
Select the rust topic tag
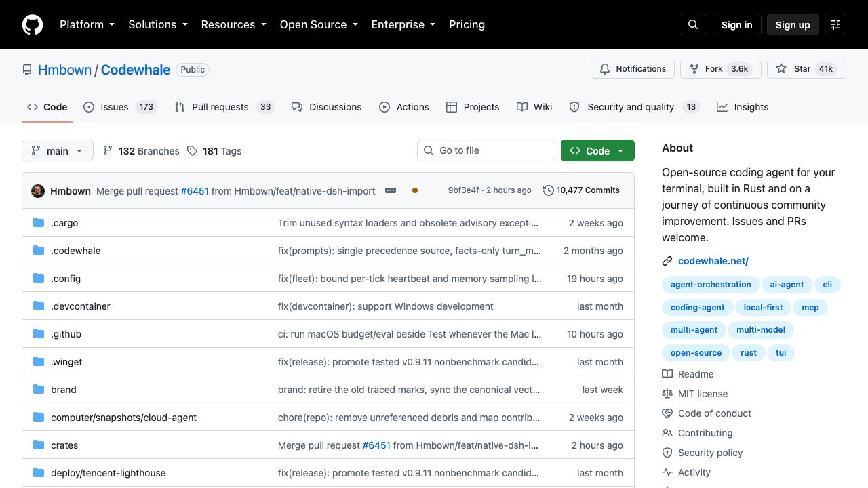point(749,353)
